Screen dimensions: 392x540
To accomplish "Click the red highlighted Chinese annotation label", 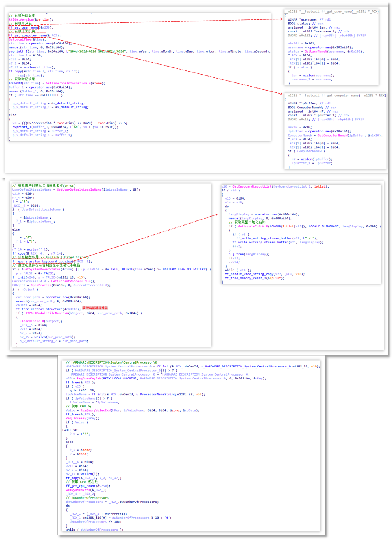I will (95, 308).
